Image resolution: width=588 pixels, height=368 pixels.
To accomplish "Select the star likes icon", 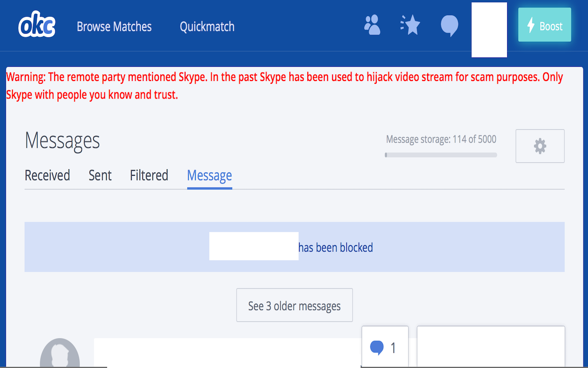I will click(410, 25).
